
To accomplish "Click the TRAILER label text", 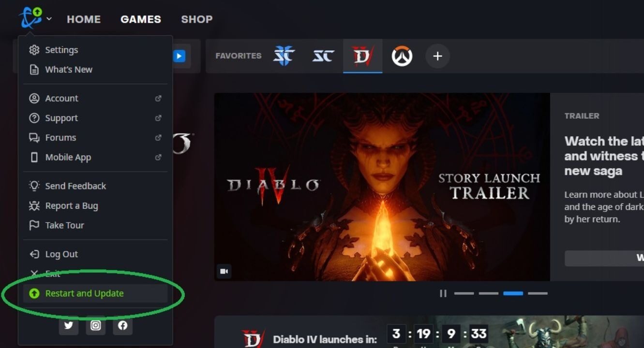I will pos(582,116).
